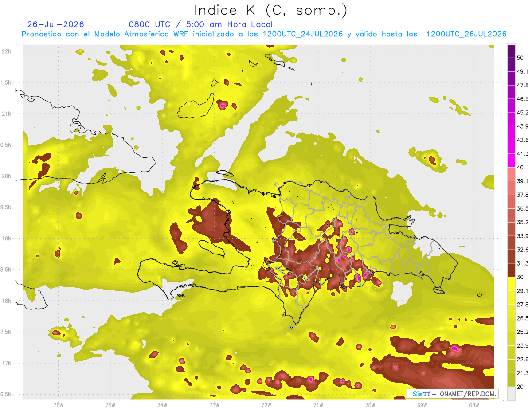Select the '18N' latitude label
The image size is (532, 411).
pos(7,301)
